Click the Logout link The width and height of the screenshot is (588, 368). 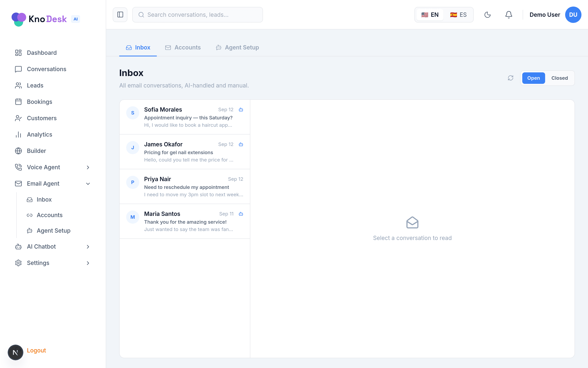37,350
